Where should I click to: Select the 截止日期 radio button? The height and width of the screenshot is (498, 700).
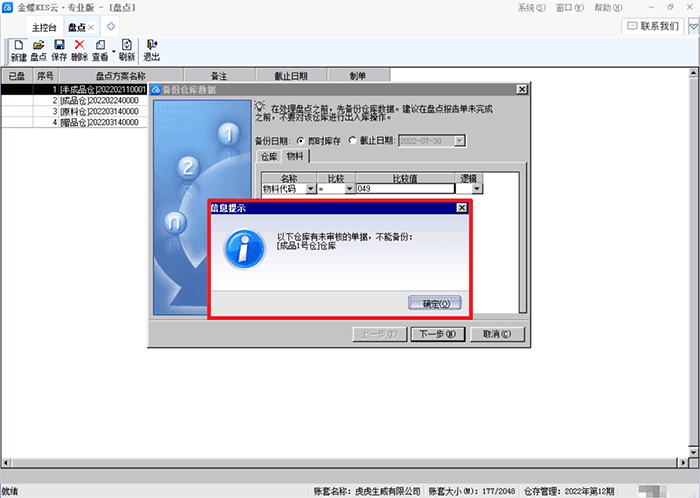click(x=353, y=141)
